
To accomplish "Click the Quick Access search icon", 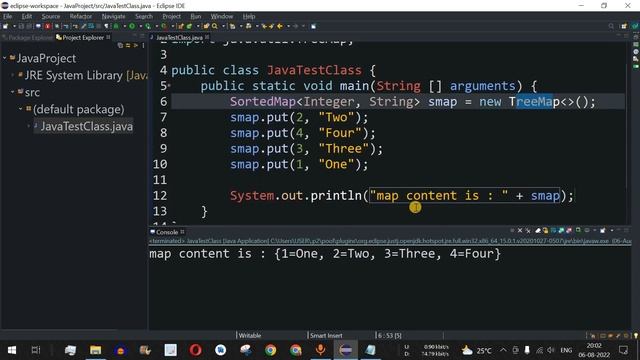I will point(611,26).
